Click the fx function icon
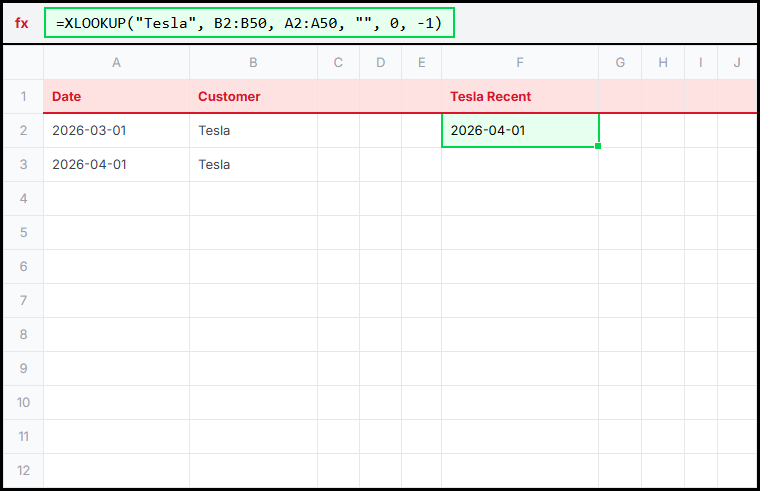760x491 pixels. pyautogui.click(x=22, y=23)
